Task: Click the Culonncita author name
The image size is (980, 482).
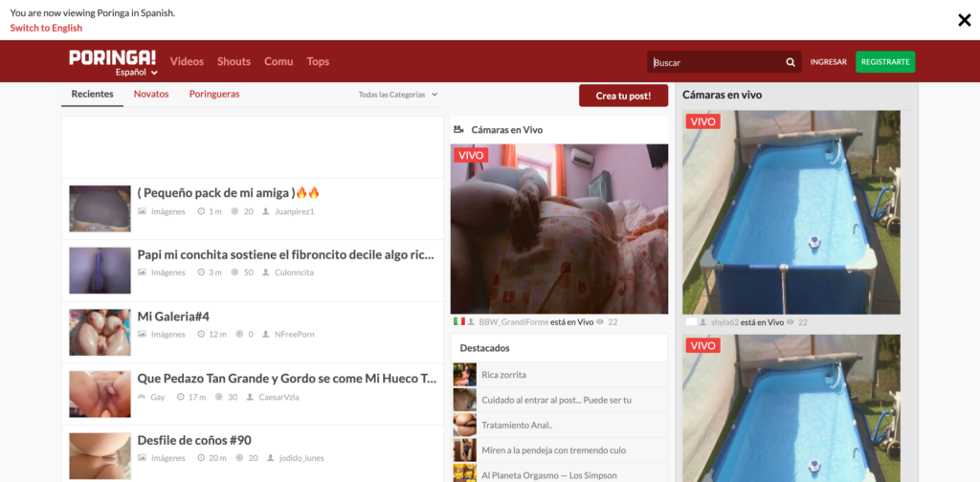Action: 294,273
